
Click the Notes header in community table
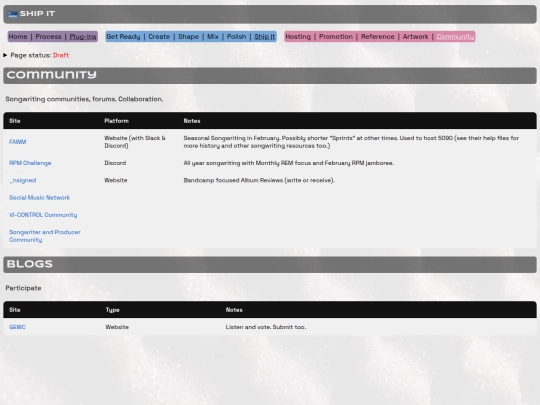click(192, 121)
